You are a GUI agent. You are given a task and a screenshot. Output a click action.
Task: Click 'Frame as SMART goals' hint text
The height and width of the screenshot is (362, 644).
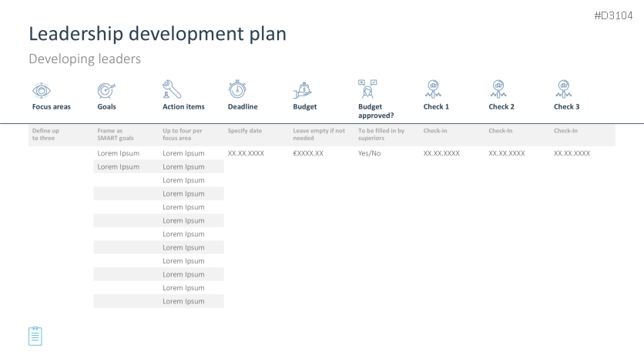coord(115,134)
